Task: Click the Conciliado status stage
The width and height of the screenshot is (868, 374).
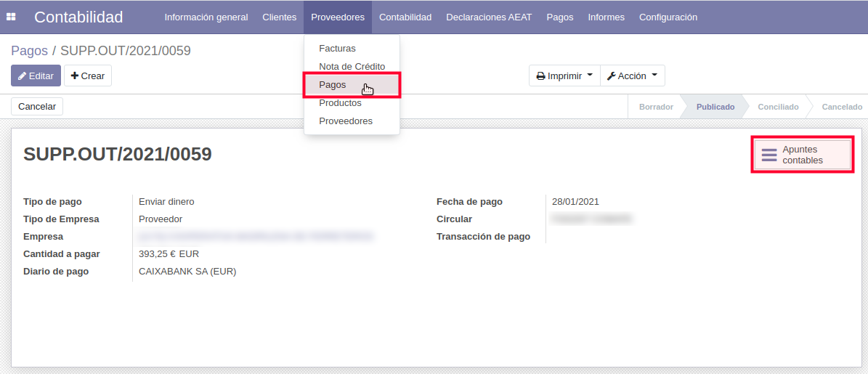Action: 778,107
